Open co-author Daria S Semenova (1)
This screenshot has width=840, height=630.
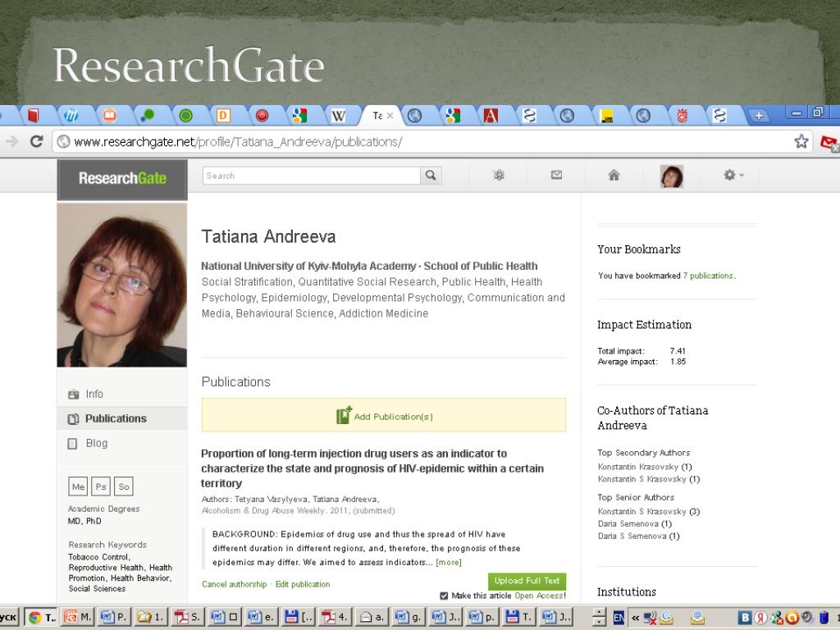pos(638,536)
